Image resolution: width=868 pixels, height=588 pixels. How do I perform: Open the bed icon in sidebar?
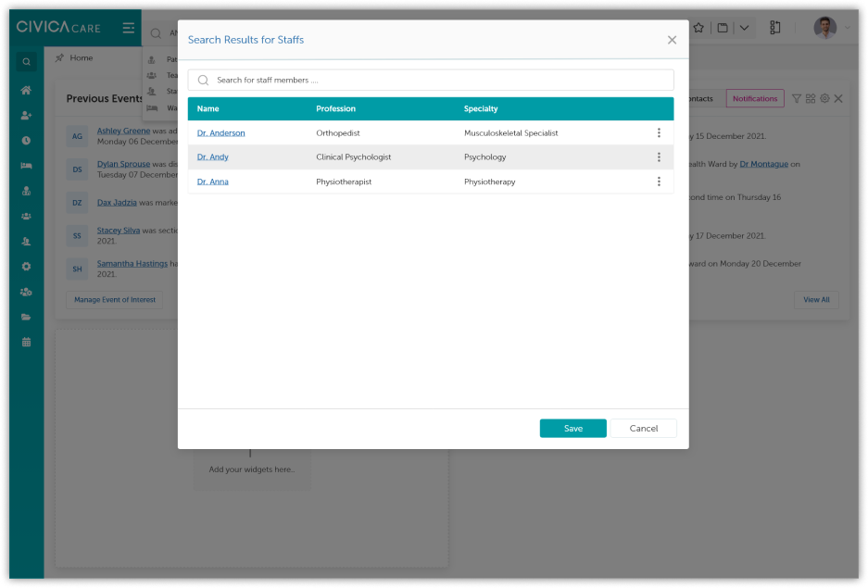pyautogui.click(x=26, y=166)
